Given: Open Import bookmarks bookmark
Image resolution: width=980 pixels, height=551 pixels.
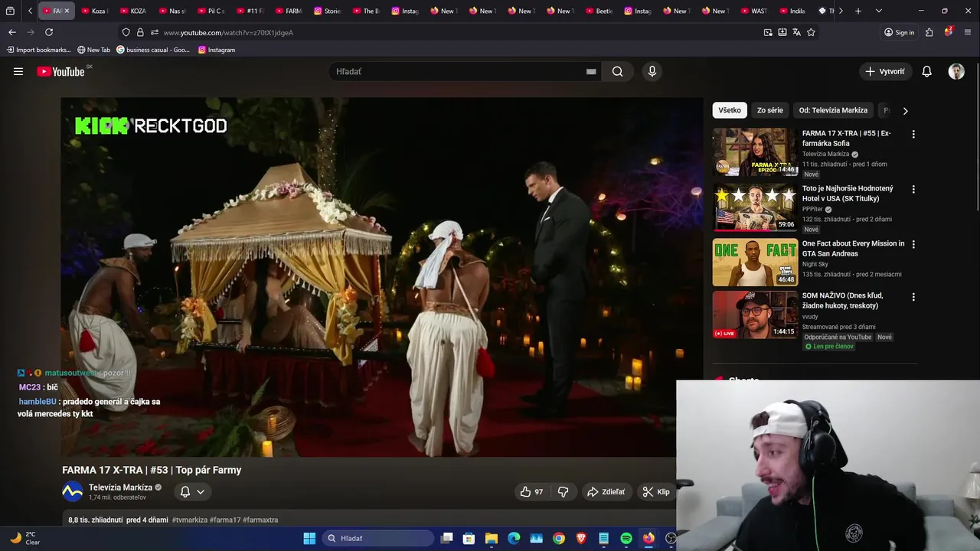Looking at the screenshot, I should coord(38,50).
